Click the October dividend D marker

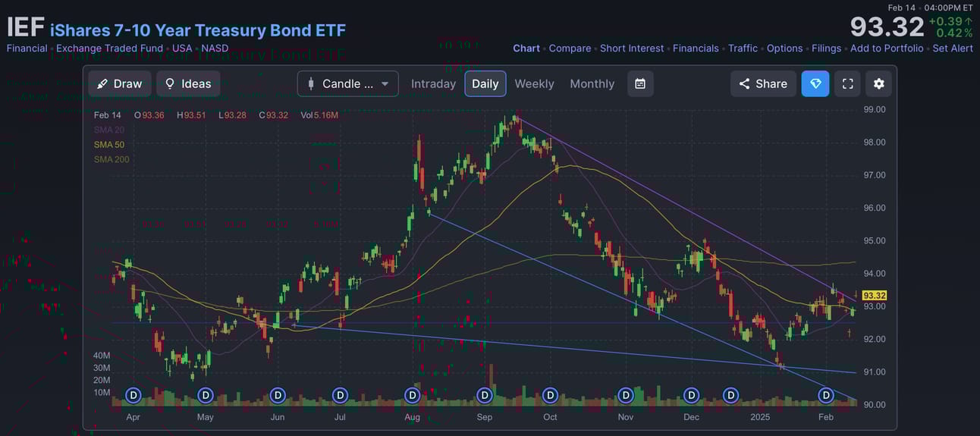[550, 395]
